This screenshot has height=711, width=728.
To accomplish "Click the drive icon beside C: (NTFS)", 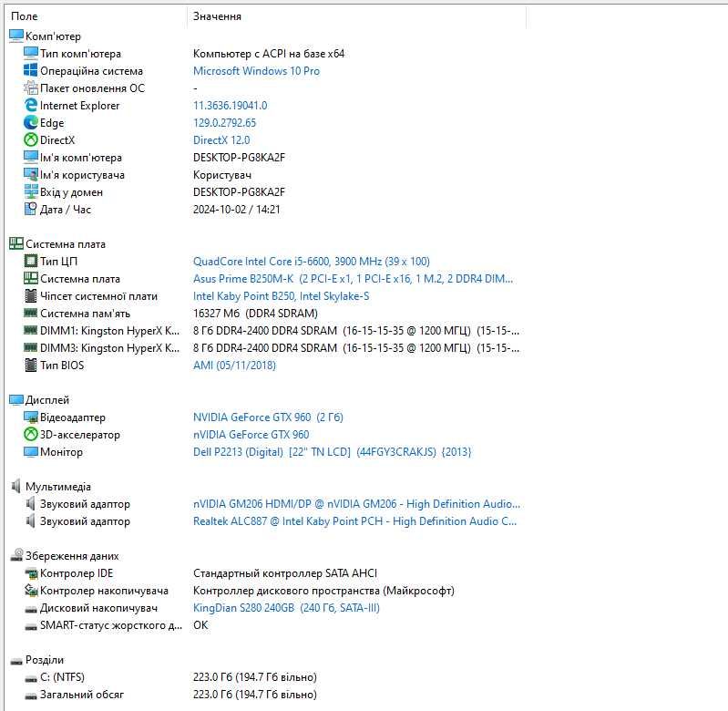I will pos(31,678).
